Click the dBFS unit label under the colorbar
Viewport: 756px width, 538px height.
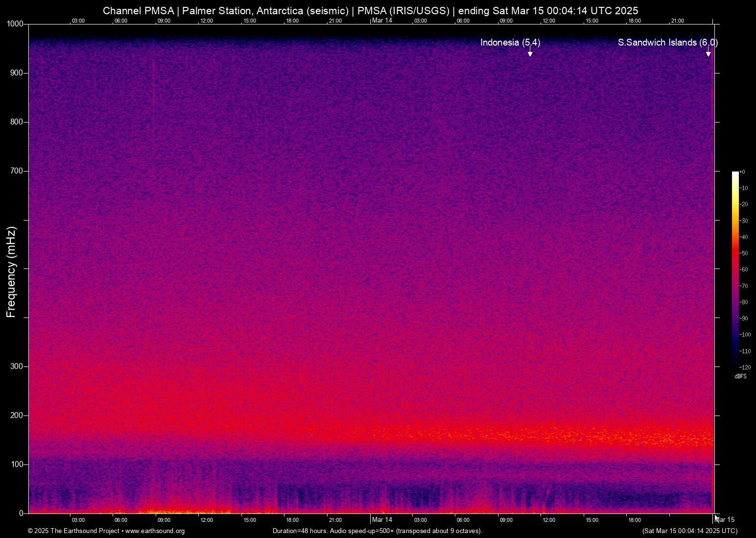740,376
